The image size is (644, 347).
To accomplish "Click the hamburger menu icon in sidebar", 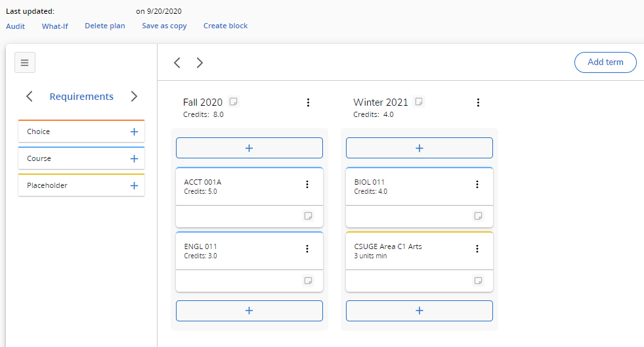I will 25,63.
